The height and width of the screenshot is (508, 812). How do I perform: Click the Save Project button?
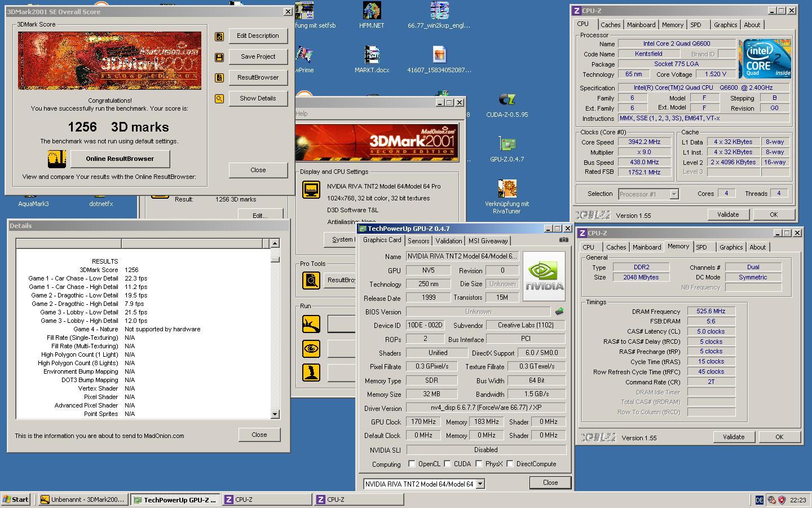[x=258, y=56]
